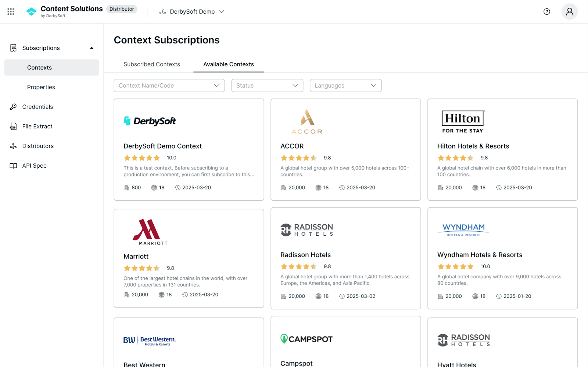The height and width of the screenshot is (367, 588).
Task: Open the Hyatt Hotels card title
Action: pyautogui.click(x=457, y=364)
